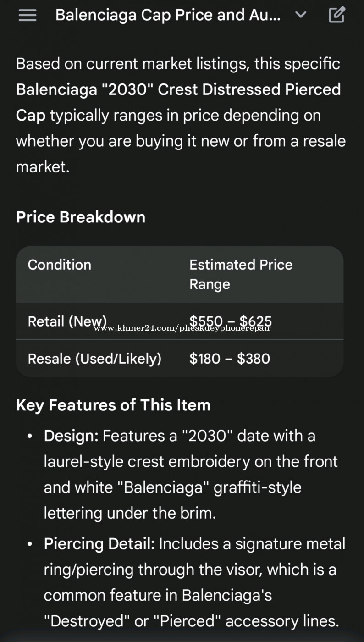Tap the bullet point before "Piercing Detail"
This screenshot has width=364, height=642.
pyautogui.click(x=30, y=544)
